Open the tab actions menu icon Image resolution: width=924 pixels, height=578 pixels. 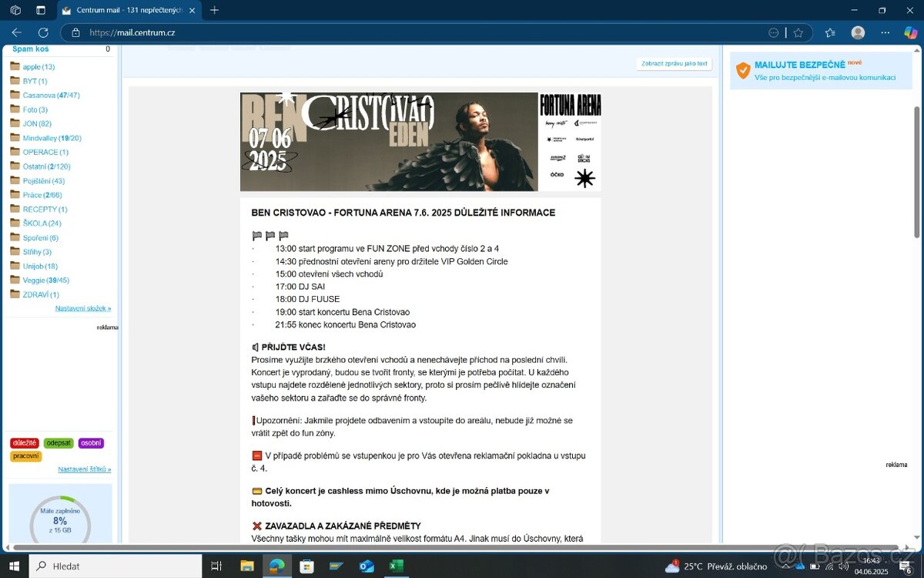(x=41, y=10)
